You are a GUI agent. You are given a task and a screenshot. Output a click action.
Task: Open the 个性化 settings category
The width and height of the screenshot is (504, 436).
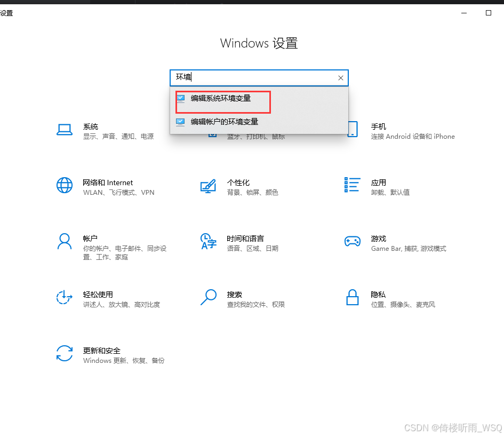239,187
